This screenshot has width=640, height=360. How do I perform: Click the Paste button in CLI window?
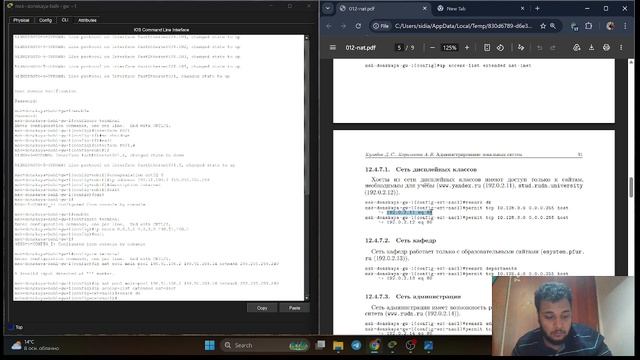[294, 308]
